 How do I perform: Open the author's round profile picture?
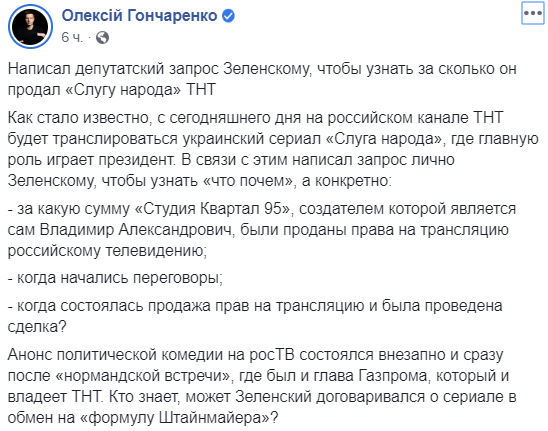click(30, 26)
